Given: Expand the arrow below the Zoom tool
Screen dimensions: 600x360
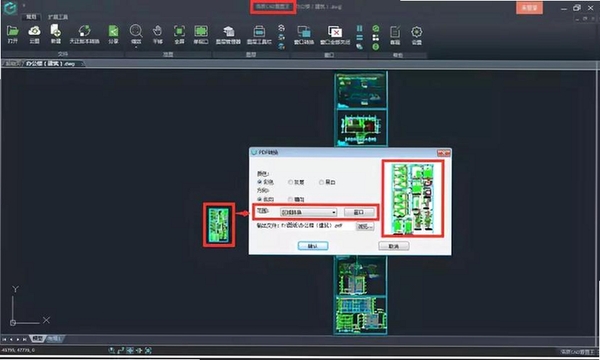Looking at the screenshot, I should (136, 47).
